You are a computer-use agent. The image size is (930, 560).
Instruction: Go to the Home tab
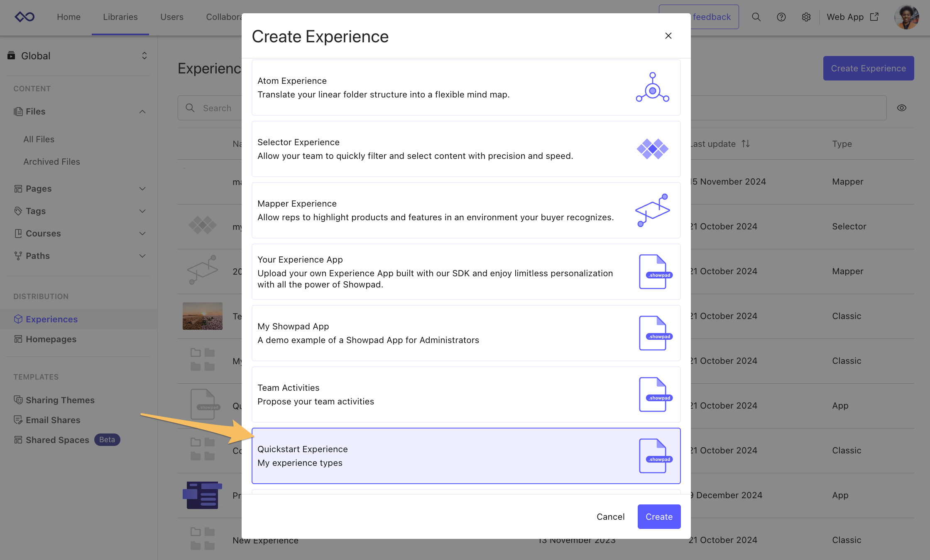click(69, 17)
